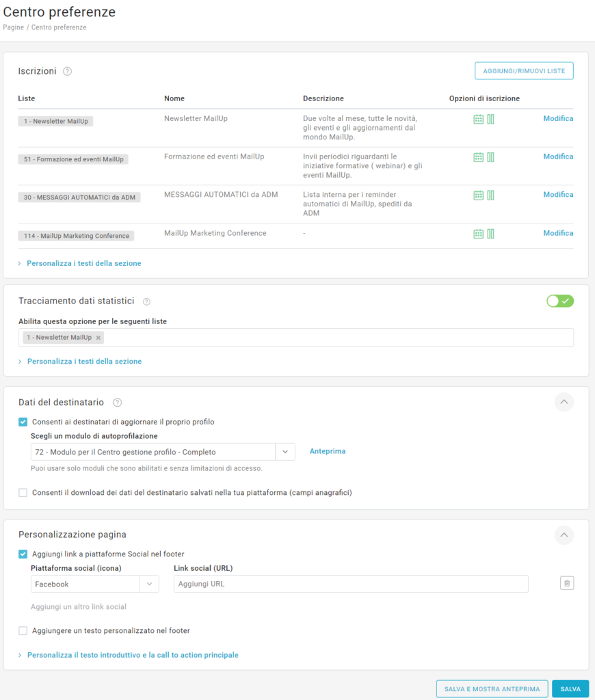Delete the Facebook social link with trash icon

pyautogui.click(x=566, y=583)
